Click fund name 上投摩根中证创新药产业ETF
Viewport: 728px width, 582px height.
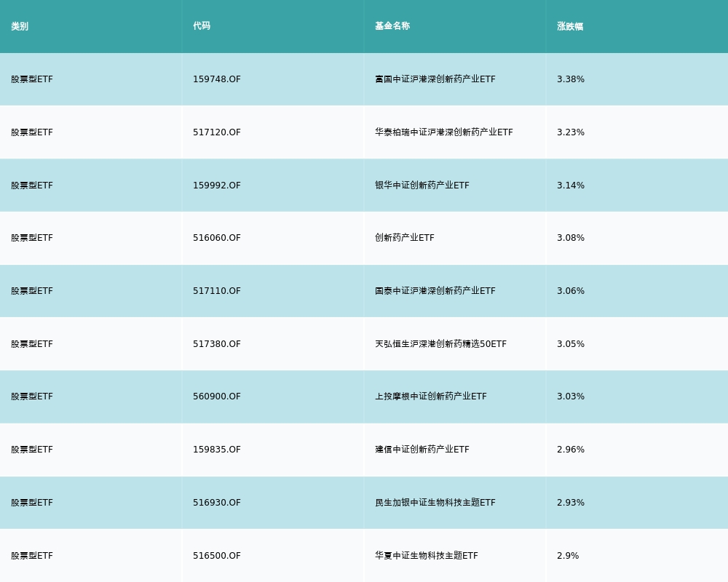click(431, 396)
